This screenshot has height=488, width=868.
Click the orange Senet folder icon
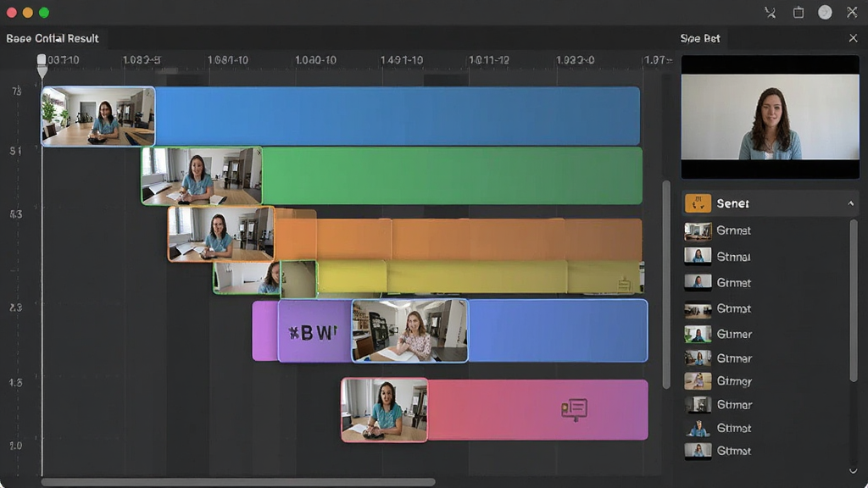(x=698, y=203)
